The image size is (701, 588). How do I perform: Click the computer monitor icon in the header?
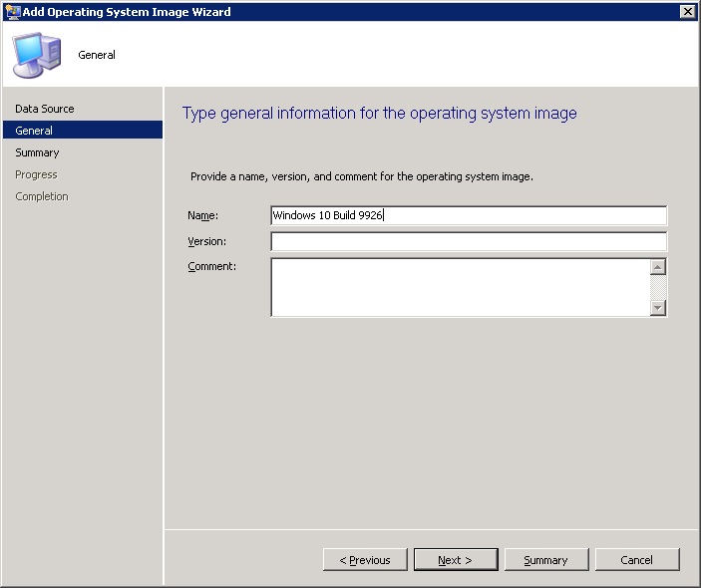coord(35,55)
